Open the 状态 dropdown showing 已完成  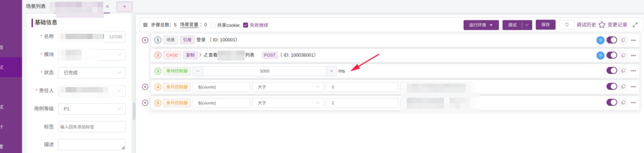coord(92,73)
